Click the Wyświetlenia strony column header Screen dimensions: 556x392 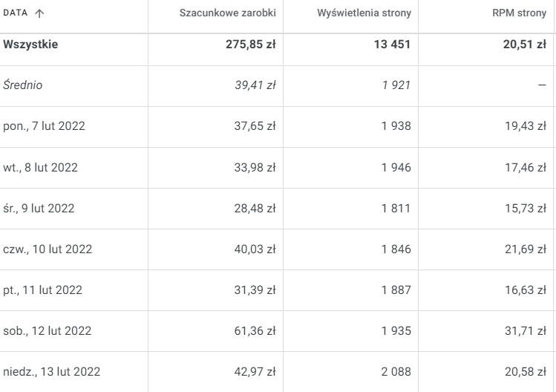[364, 15]
